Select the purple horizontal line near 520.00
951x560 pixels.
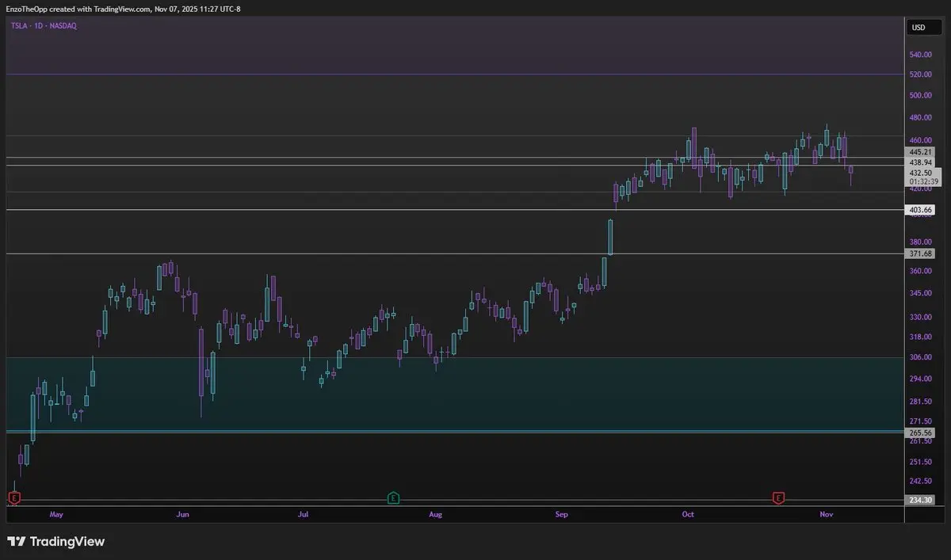pos(455,74)
